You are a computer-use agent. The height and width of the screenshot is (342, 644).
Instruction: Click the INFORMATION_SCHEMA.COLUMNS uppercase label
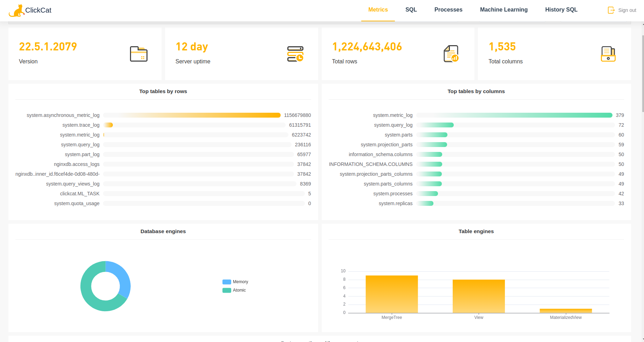(371, 164)
